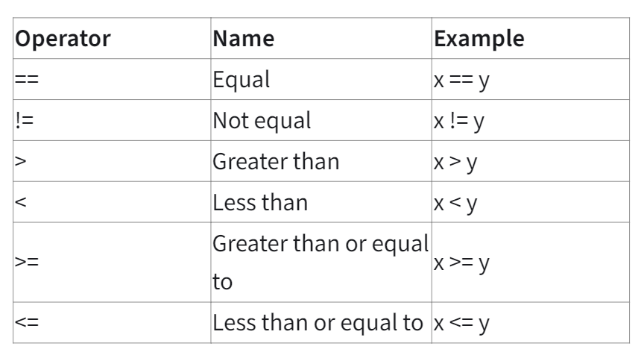Select the example x > y
This screenshot has width=644, height=355.
click(x=456, y=161)
